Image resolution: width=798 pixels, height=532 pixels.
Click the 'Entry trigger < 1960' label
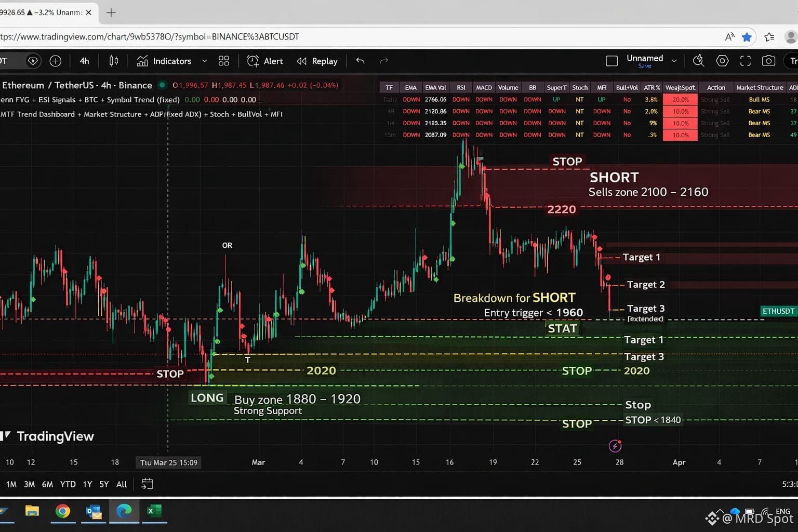pyautogui.click(x=534, y=312)
